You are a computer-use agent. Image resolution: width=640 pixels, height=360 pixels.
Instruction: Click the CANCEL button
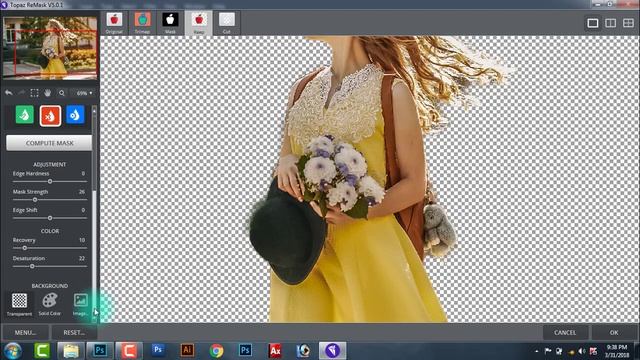tap(565, 333)
